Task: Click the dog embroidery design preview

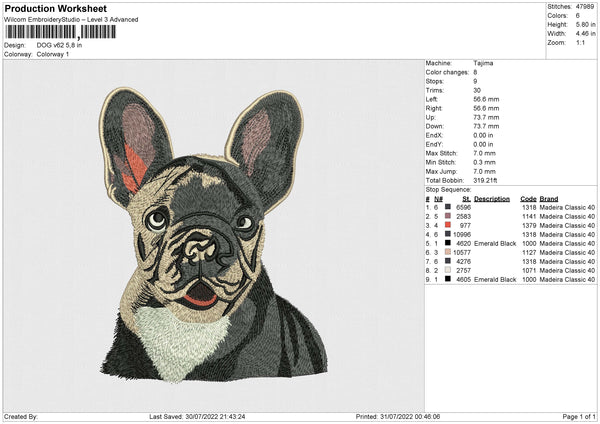Action: coord(214,234)
